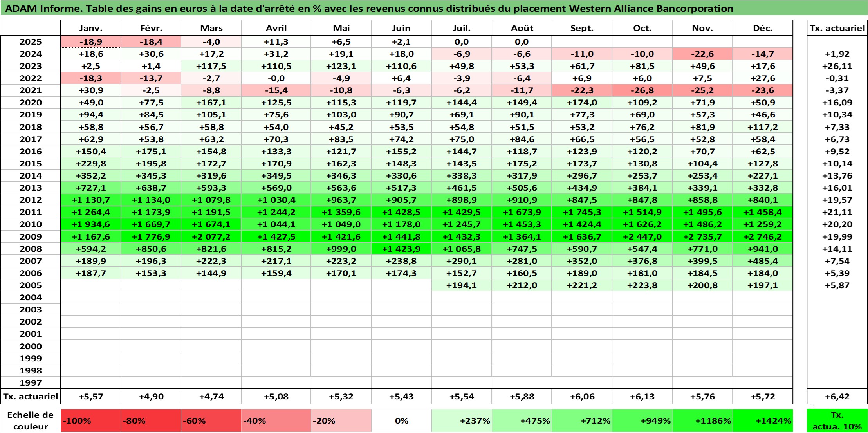Click the Tx. actuariel column header
Screen dimensions: 868x433
(837, 28)
